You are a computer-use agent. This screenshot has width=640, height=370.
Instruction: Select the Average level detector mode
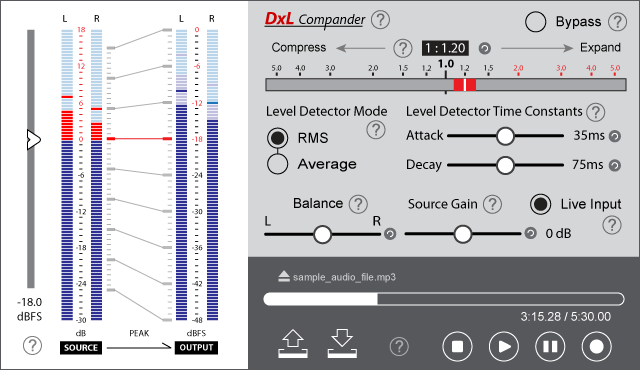[x=278, y=164]
